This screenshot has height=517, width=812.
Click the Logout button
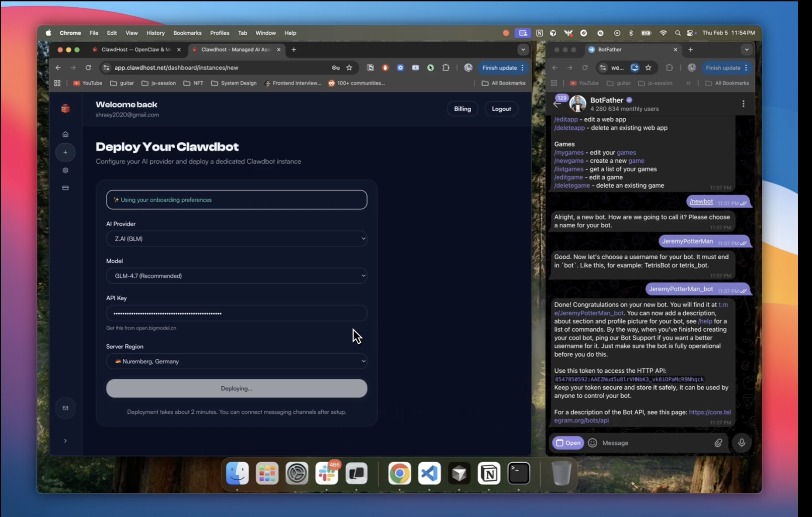(501, 109)
